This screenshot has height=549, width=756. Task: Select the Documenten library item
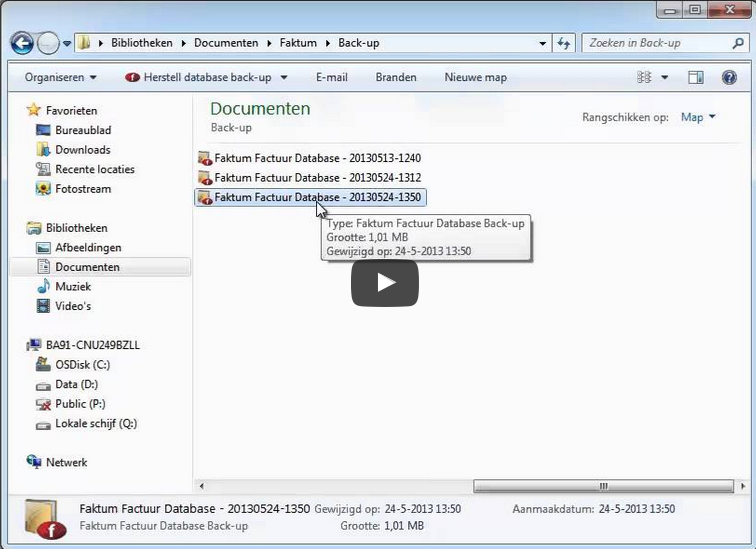100,267
